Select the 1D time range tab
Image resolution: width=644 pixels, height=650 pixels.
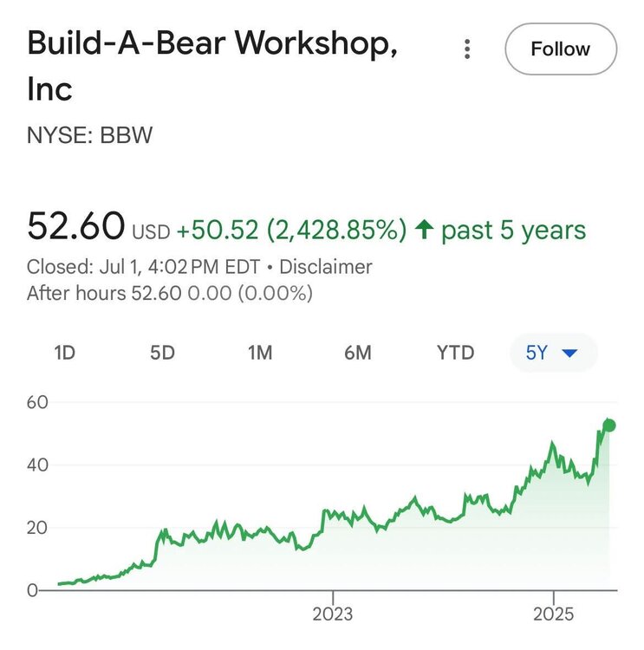coord(65,353)
